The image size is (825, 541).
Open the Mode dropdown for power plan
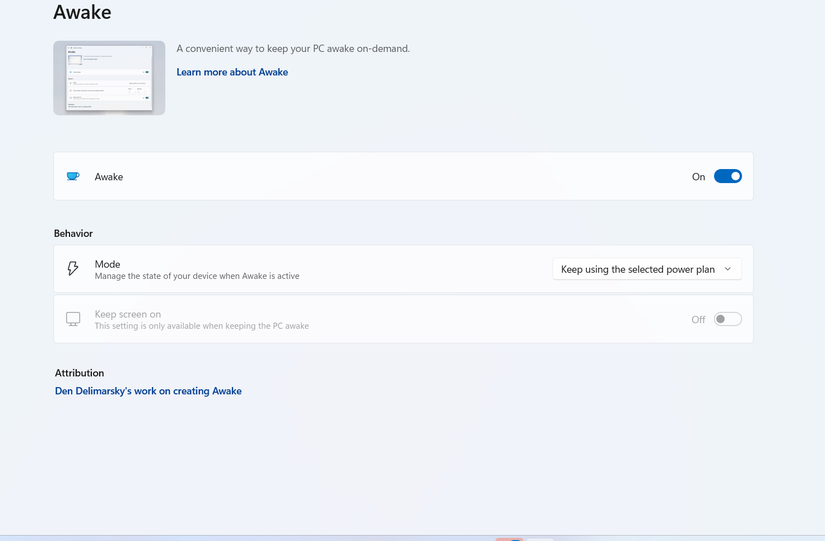click(x=647, y=269)
